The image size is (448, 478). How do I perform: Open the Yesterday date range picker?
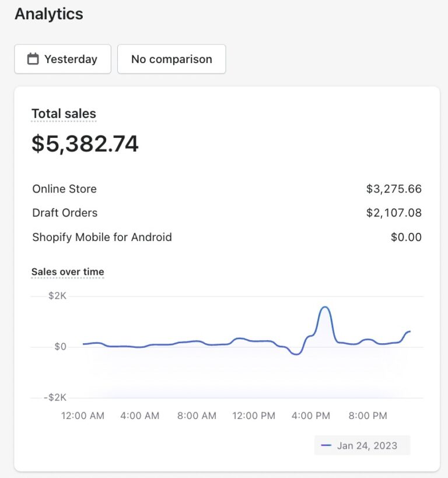point(62,59)
